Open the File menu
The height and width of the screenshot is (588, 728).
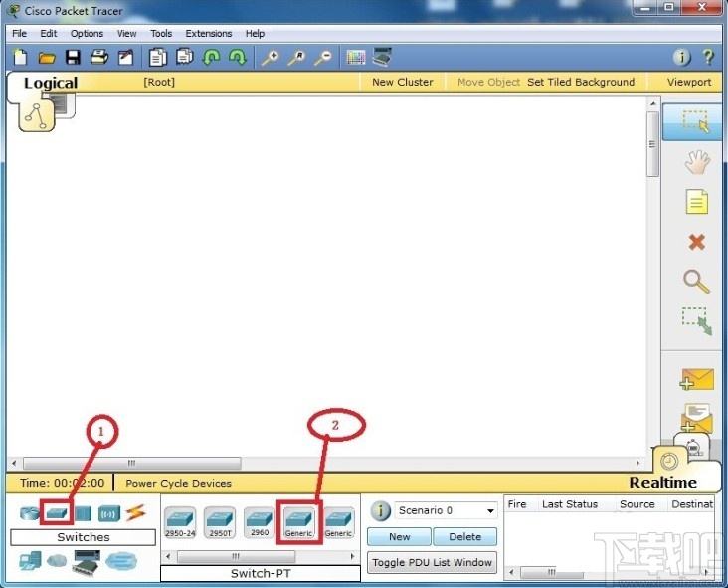20,34
